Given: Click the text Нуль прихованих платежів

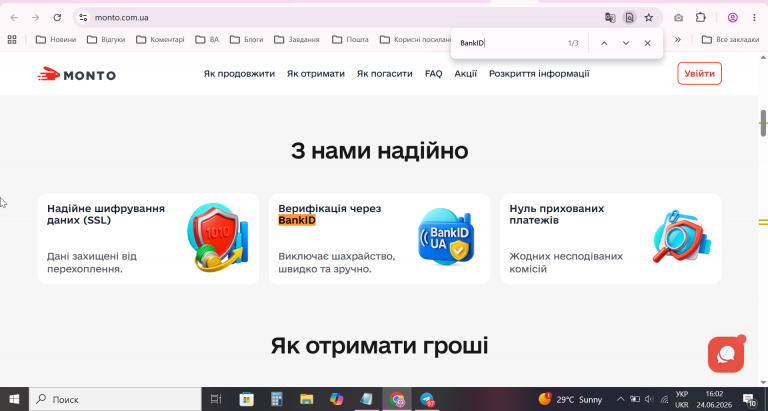Looking at the screenshot, I should [x=557, y=214].
